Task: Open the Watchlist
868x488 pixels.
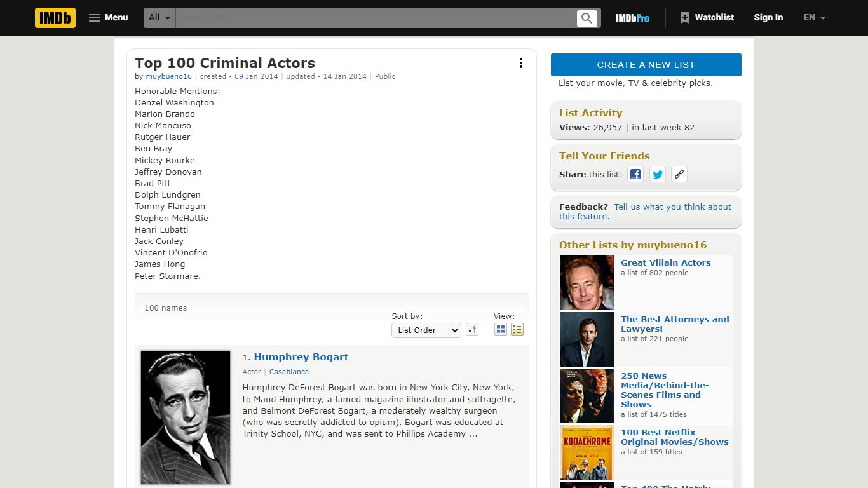Action: pyautogui.click(x=707, y=18)
